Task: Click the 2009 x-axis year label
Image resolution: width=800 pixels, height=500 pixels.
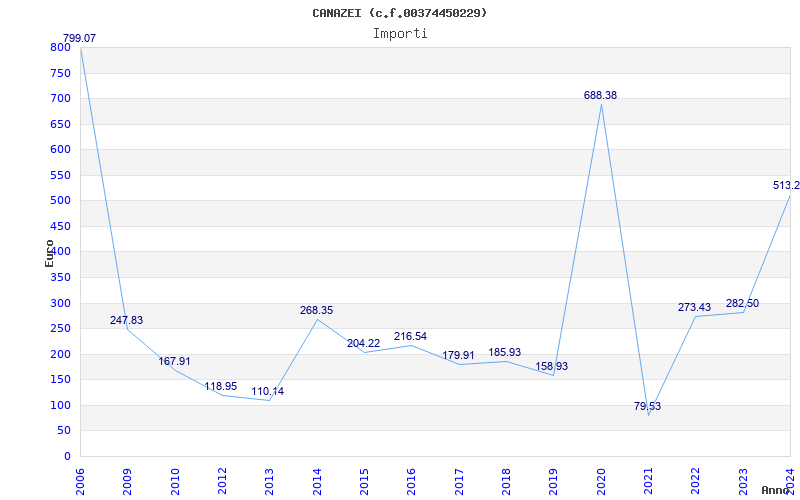Action: pyautogui.click(x=127, y=481)
